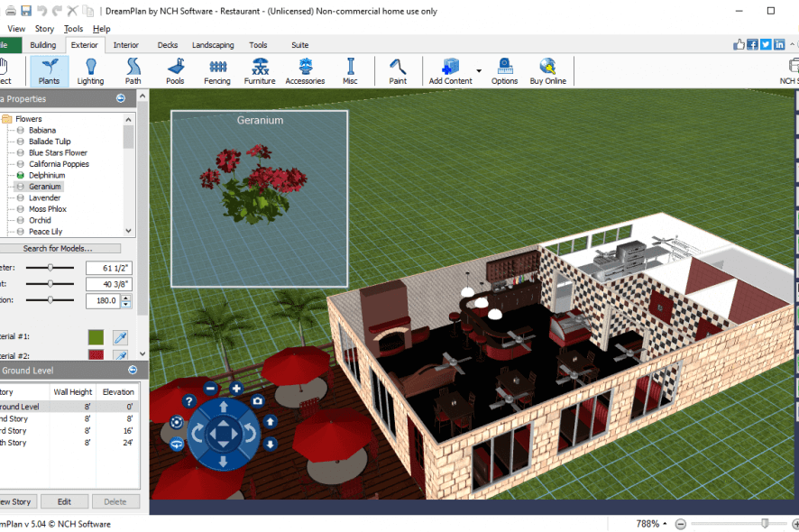
Task: Lower camera with small down-arrow beside wheel
Action: (x=270, y=445)
